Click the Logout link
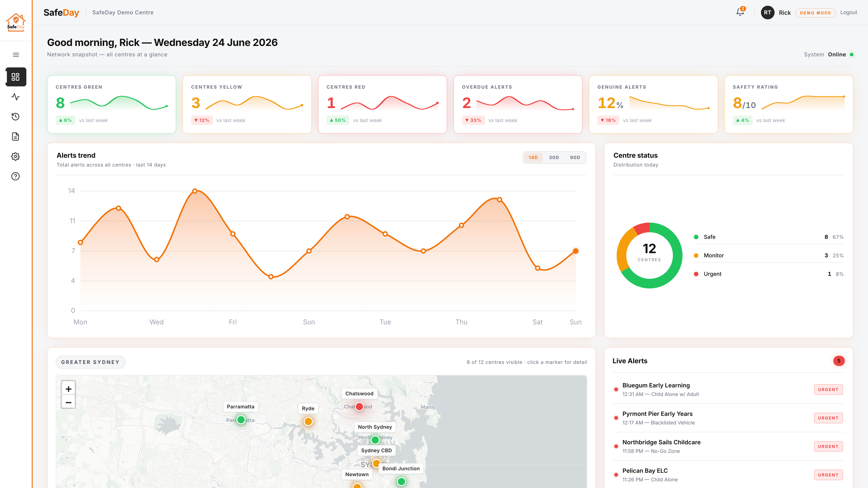Viewport: 868px width, 488px height. 849,13
